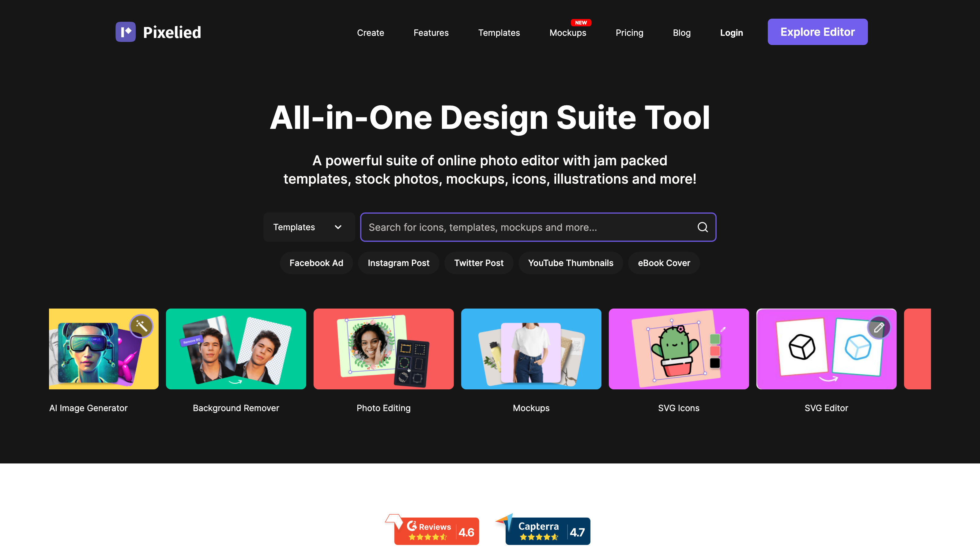Click the search magnifier icon

coord(703,227)
